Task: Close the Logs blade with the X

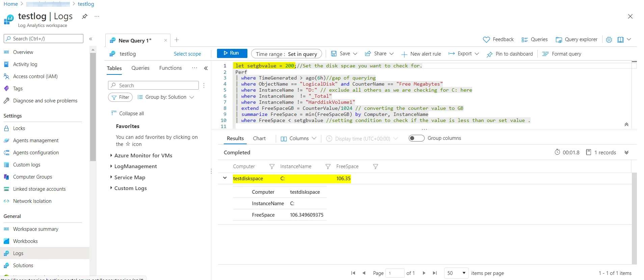Action: (630, 16)
